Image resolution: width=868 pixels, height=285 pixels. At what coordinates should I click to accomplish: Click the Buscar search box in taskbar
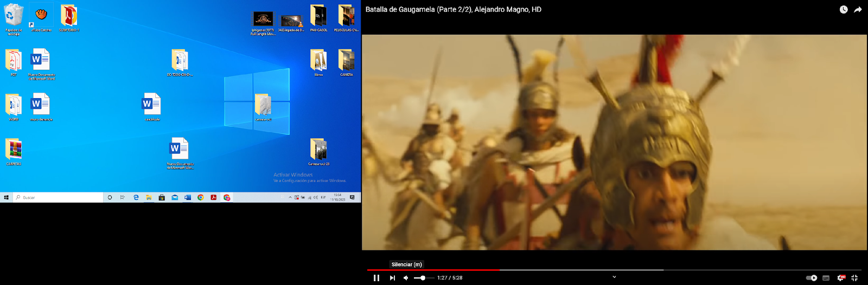[x=58, y=197]
